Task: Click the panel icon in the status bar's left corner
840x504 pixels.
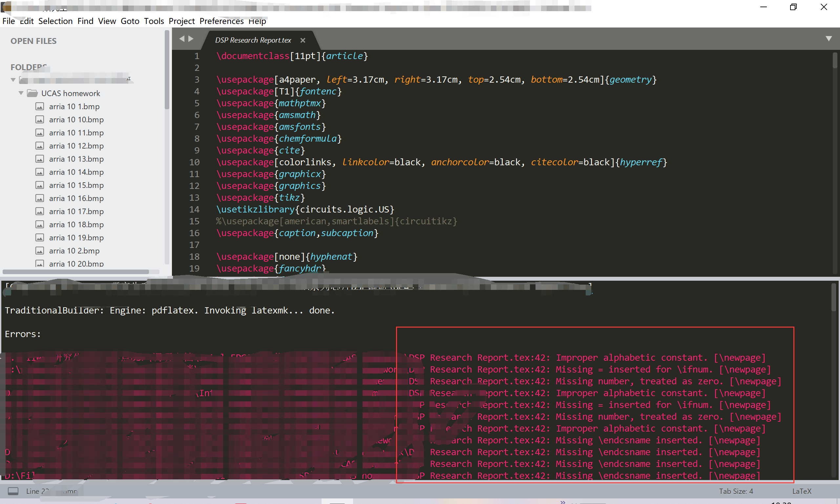Action: [13, 491]
